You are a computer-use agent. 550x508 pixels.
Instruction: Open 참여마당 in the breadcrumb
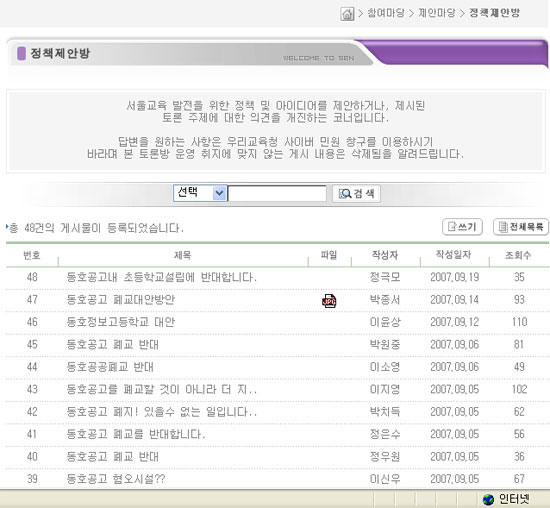[x=385, y=13]
